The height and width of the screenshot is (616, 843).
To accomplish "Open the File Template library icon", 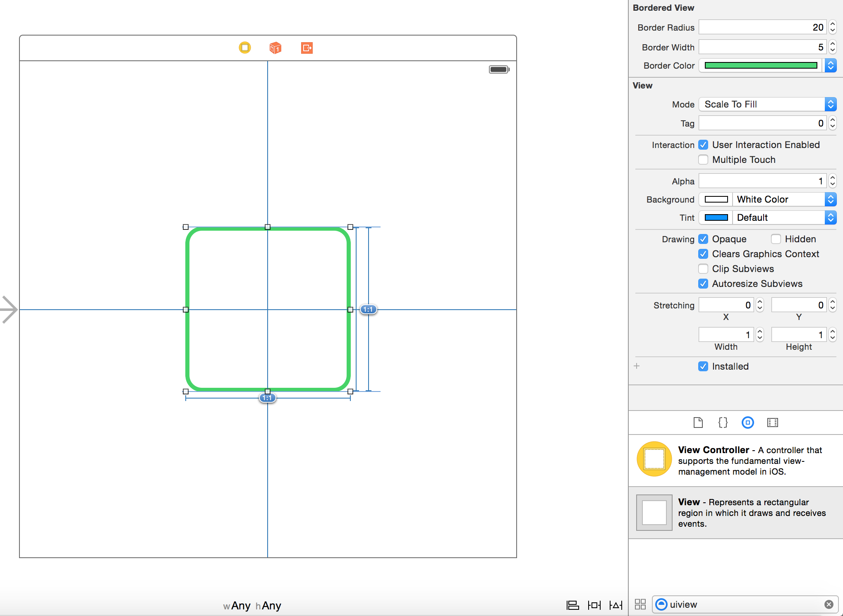I will coord(698,423).
